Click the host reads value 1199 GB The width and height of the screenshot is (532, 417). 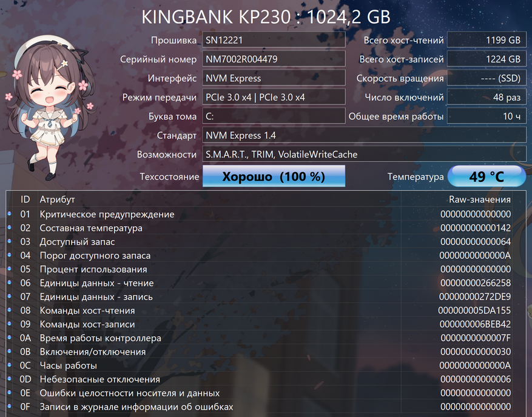[x=487, y=40]
